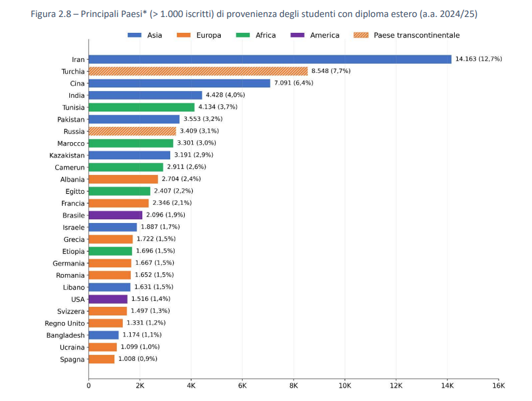Click the purple USA bar
This screenshot has height=401, width=532.
click(108, 300)
